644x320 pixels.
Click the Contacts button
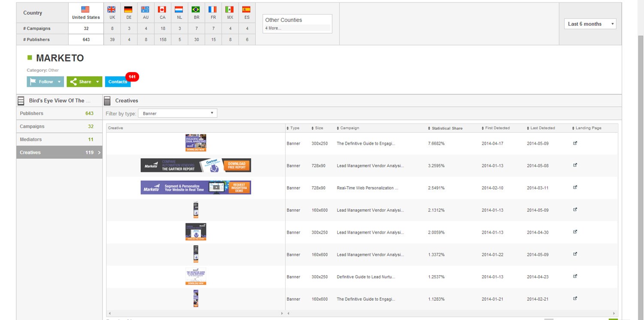[118, 82]
